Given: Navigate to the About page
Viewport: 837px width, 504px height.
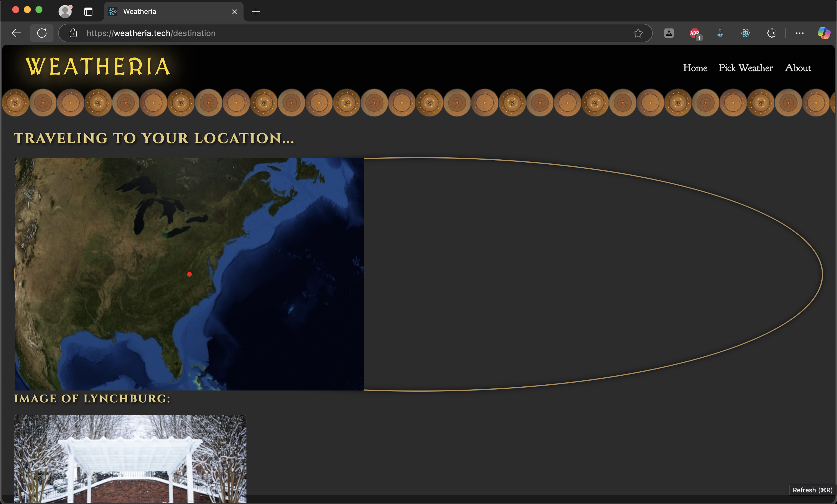Looking at the screenshot, I should 797,68.
